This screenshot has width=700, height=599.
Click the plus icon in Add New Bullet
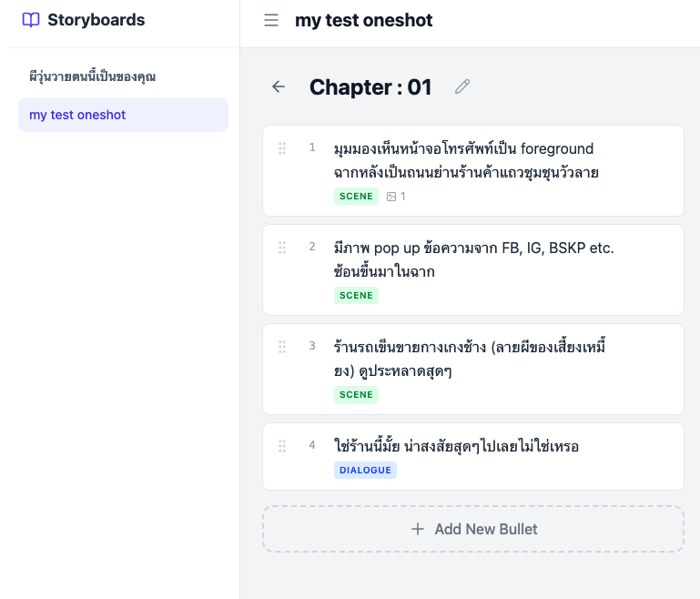coord(418,529)
